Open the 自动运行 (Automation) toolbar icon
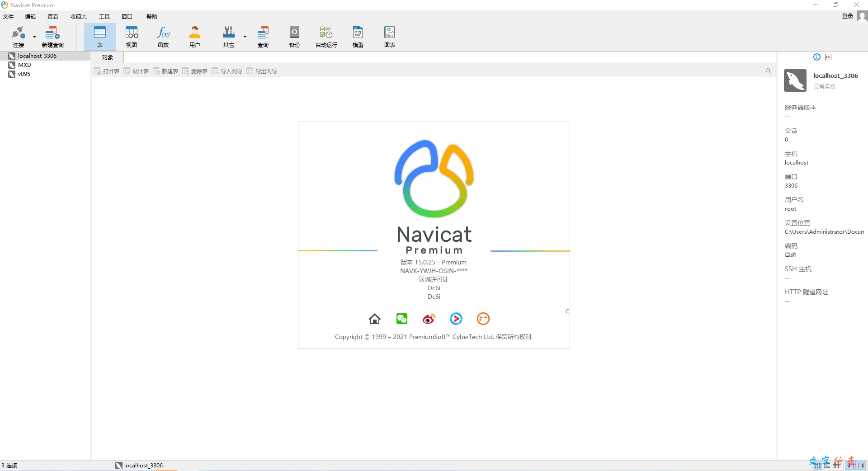Viewport: 868px width, 471px height. click(x=326, y=37)
